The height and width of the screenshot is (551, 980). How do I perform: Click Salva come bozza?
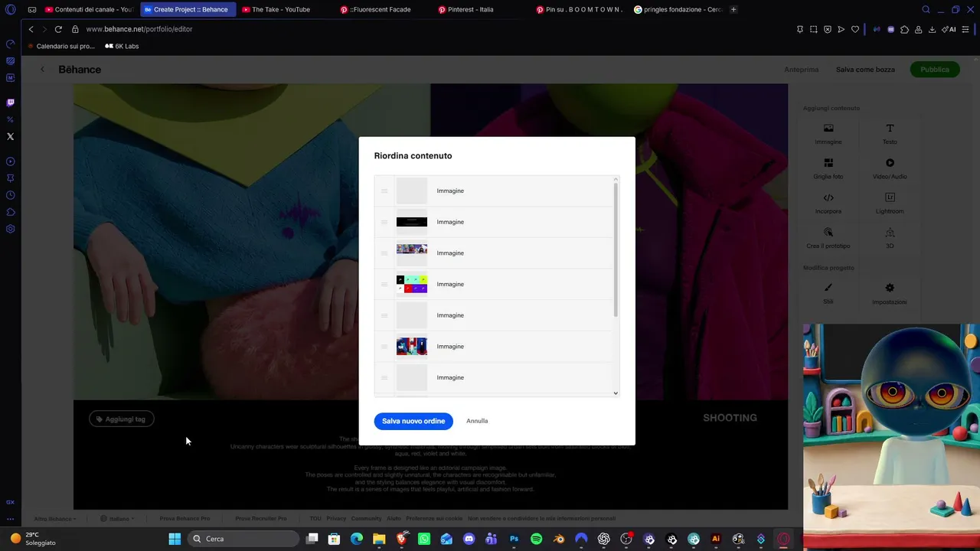(865, 70)
